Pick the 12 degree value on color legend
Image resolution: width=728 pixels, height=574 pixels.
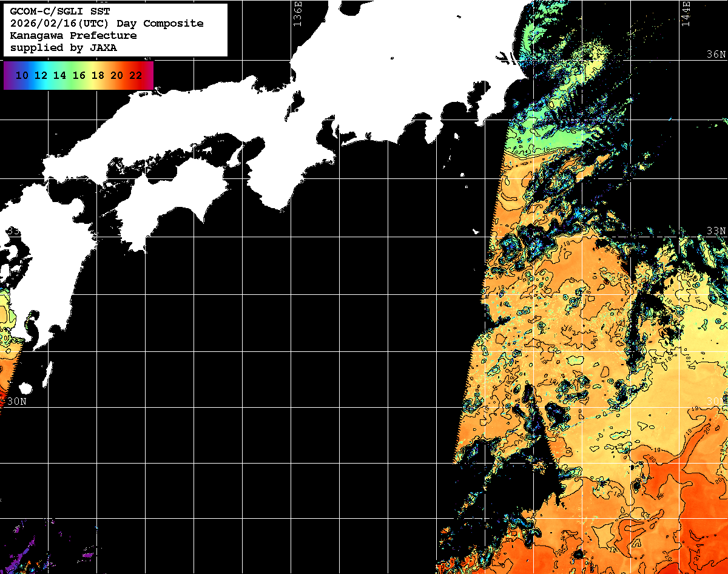(41, 76)
